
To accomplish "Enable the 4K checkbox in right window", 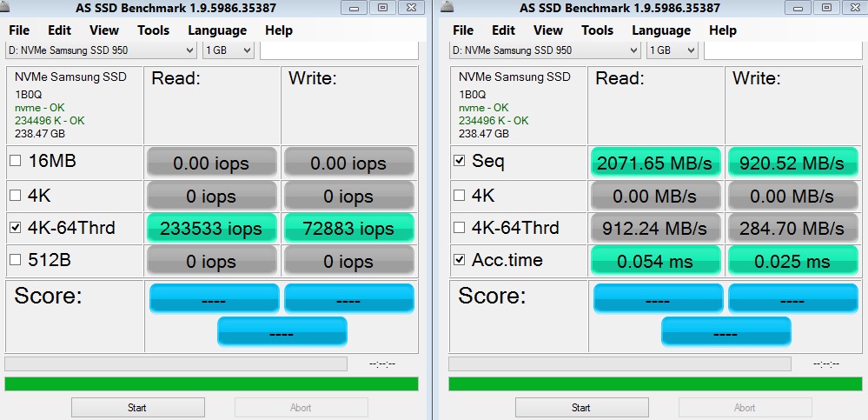I will [x=460, y=195].
